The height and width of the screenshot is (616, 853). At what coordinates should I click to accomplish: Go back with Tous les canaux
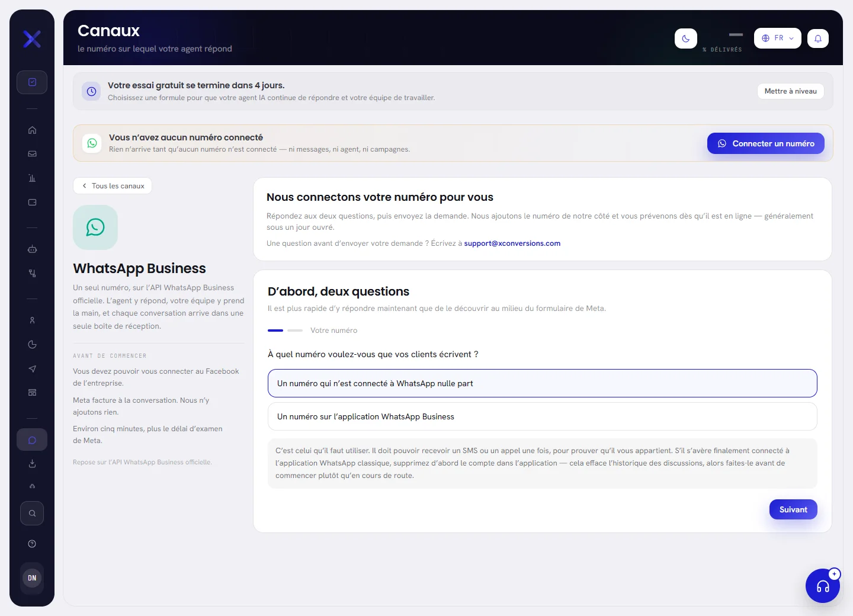click(x=113, y=186)
